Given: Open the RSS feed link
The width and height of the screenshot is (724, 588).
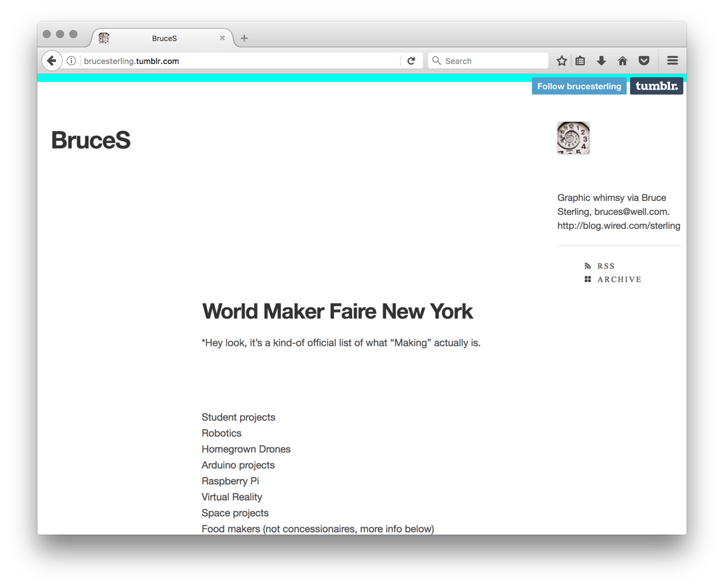Looking at the screenshot, I should [606, 266].
